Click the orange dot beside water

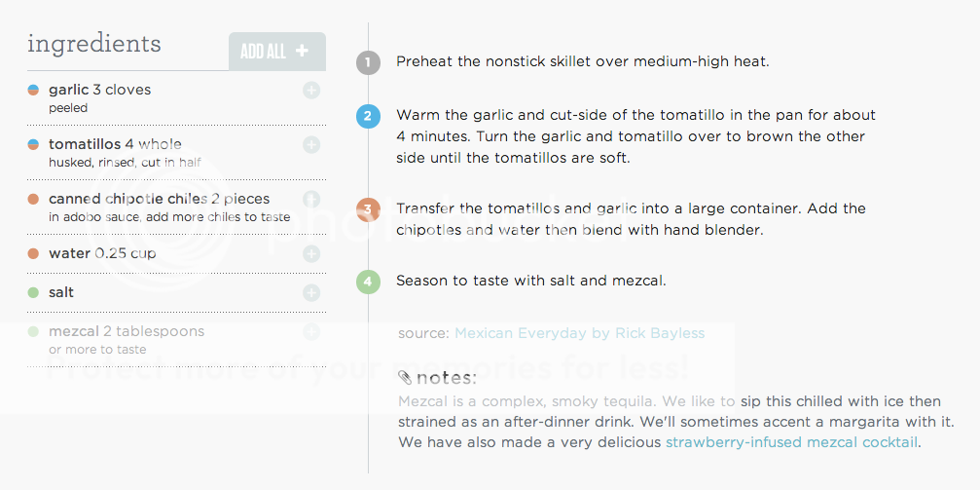tap(33, 253)
